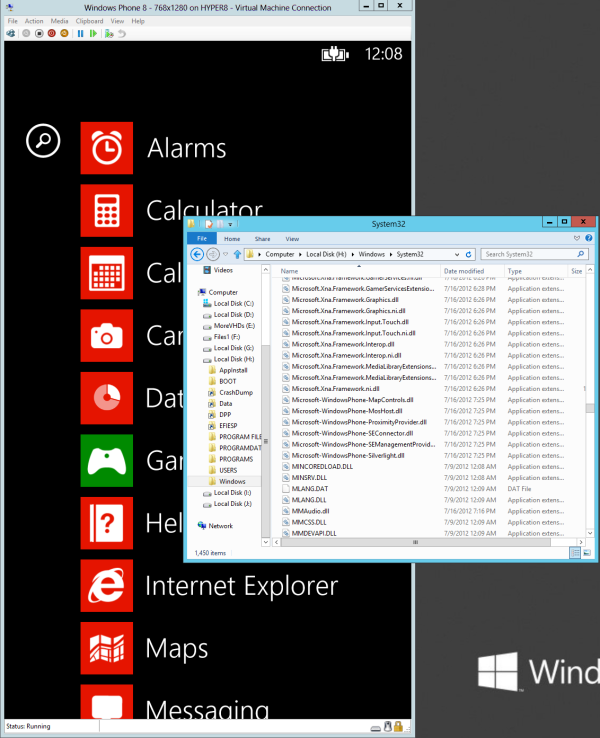Click the horizontal scrollbar of file list
The image size is (600, 738).
pyautogui.click(x=416, y=542)
